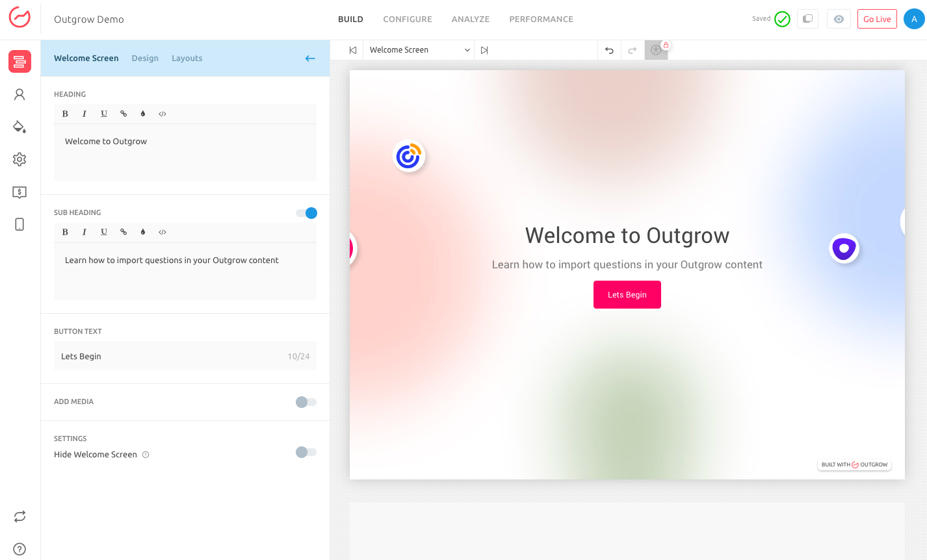Apply underline in Sub Heading toolbar

pyautogui.click(x=104, y=232)
